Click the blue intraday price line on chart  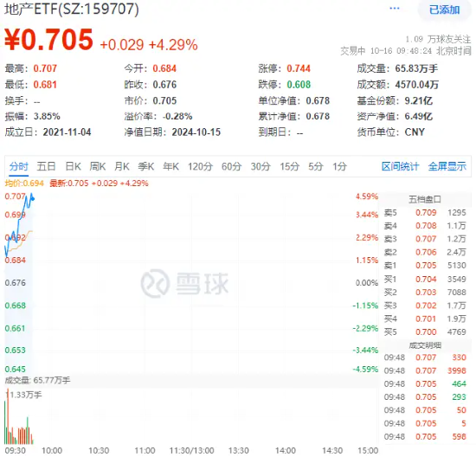click(19, 225)
